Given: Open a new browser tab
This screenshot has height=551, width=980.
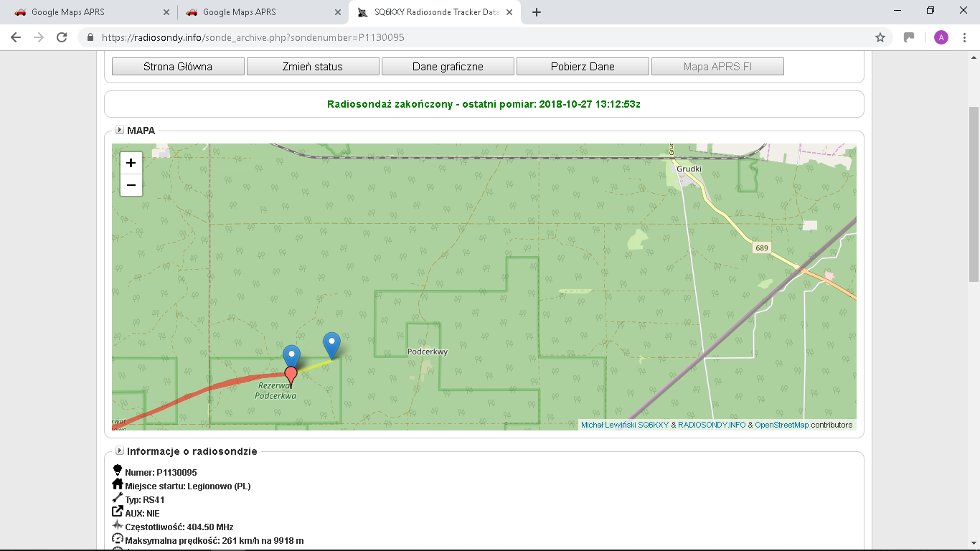Looking at the screenshot, I should 537,12.
